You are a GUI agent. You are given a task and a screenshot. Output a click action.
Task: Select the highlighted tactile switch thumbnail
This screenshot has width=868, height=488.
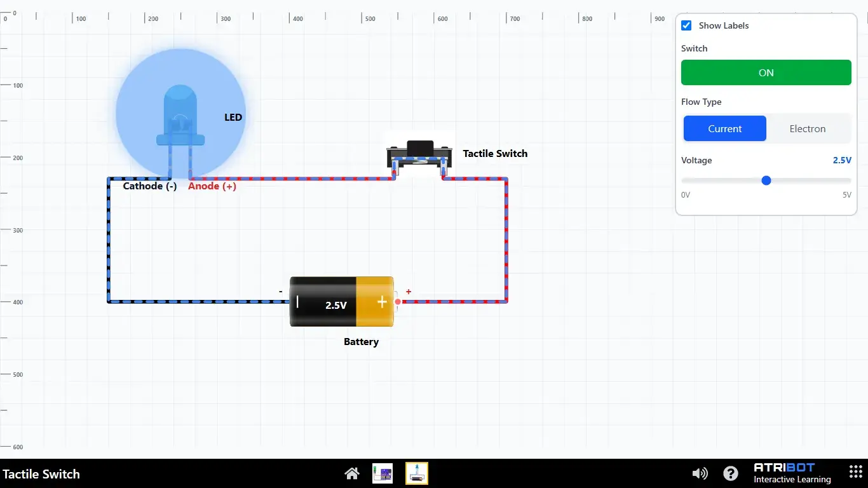coord(417,473)
